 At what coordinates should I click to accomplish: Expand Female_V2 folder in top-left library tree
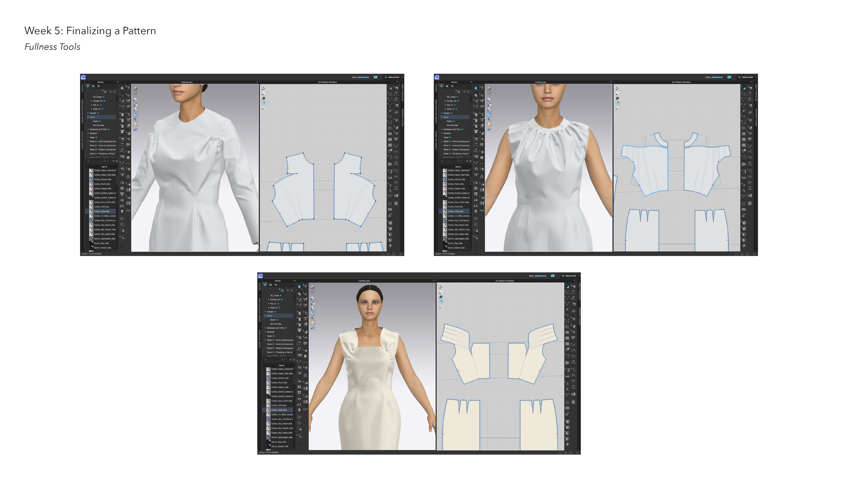(91, 101)
